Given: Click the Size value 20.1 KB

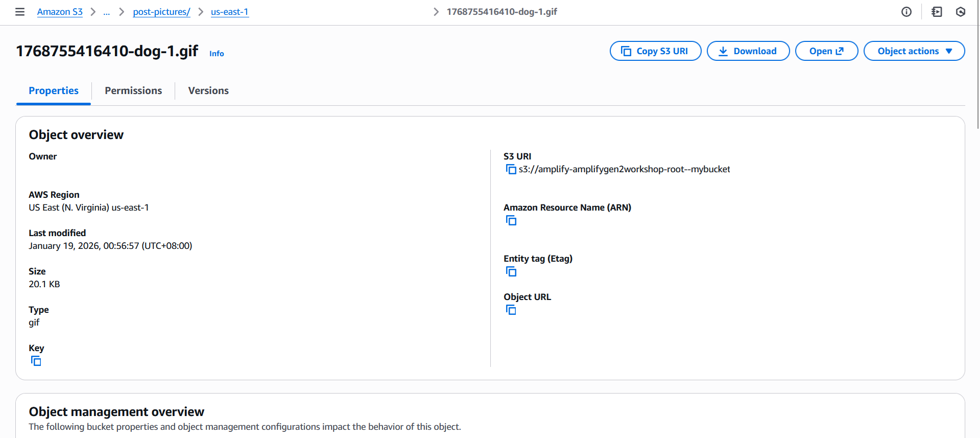Looking at the screenshot, I should pos(44,284).
